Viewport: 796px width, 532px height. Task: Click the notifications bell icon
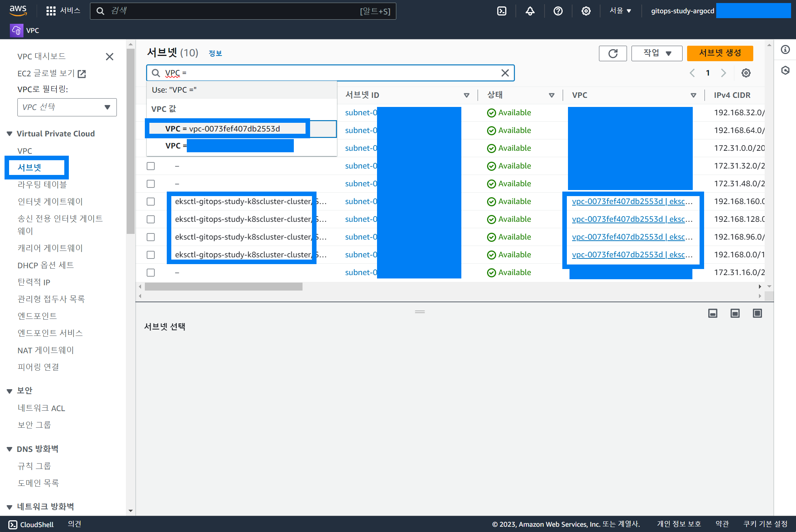[530, 11]
